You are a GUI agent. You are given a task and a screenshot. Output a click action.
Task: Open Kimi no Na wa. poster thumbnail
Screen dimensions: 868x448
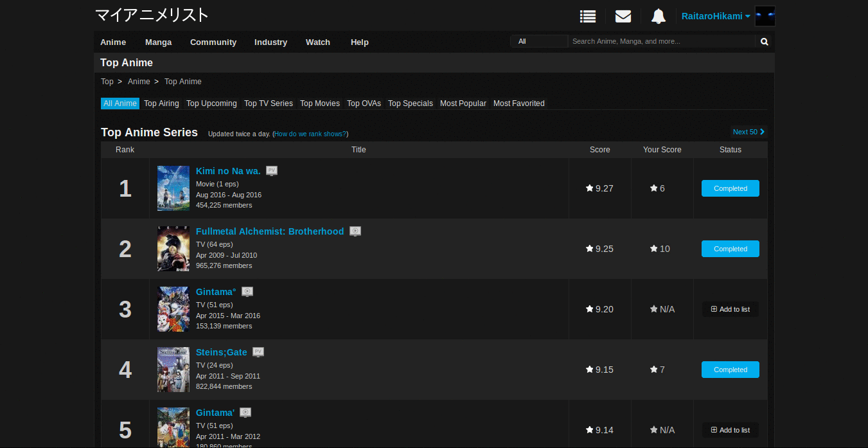(x=173, y=188)
